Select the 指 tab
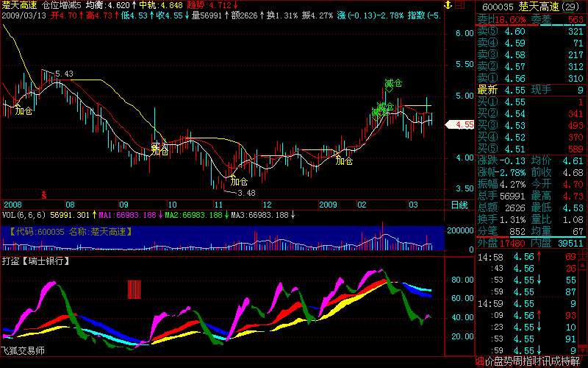Image resolution: width=588 pixels, height=368 pixels. click(527, 361)
